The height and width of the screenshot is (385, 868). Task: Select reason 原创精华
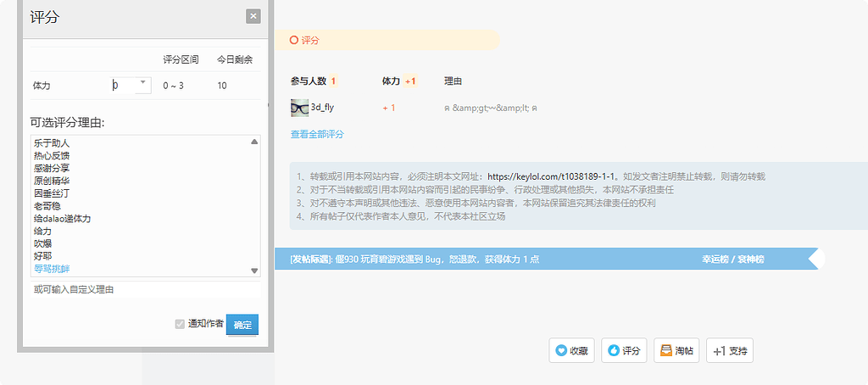pyautogui.click(x=52, y=181)
